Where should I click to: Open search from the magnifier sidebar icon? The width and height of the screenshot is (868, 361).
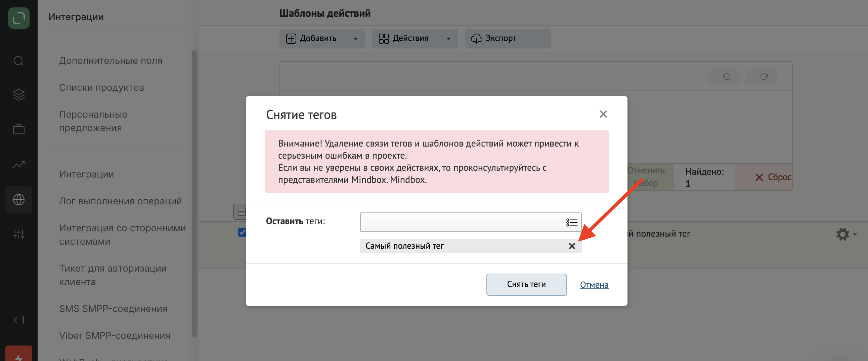(x=18, y=61)
